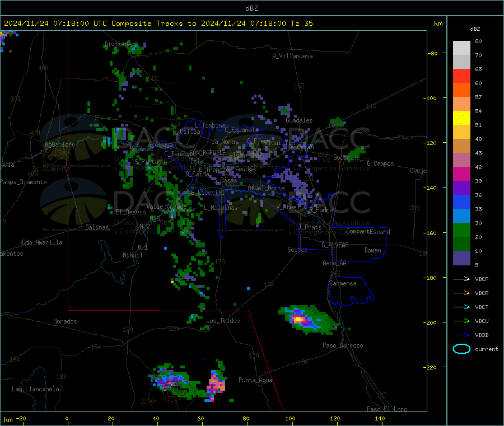The width and height of the screenshot is (504, 426).
Task: Click the white VBCP arrow in legend
Action: tap(461, 279)
